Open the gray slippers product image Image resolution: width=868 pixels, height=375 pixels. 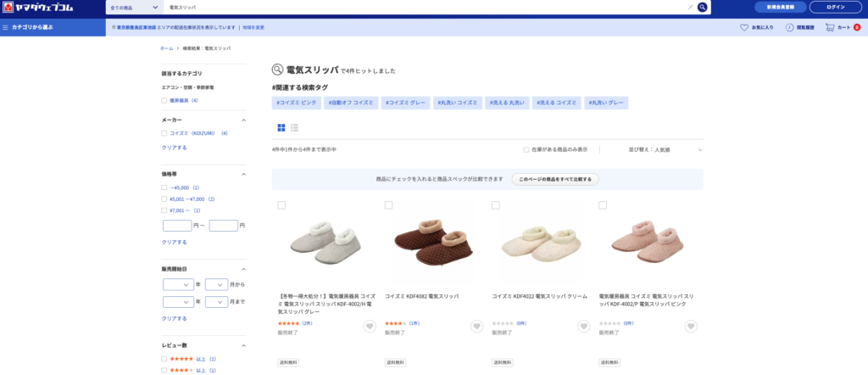(x=325, y=243)
